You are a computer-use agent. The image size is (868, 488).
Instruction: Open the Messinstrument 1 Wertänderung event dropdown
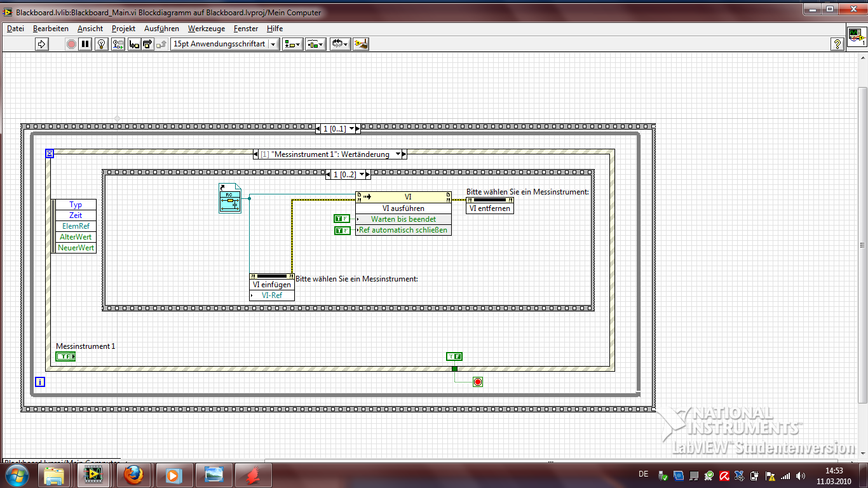[x=398, y=154]
